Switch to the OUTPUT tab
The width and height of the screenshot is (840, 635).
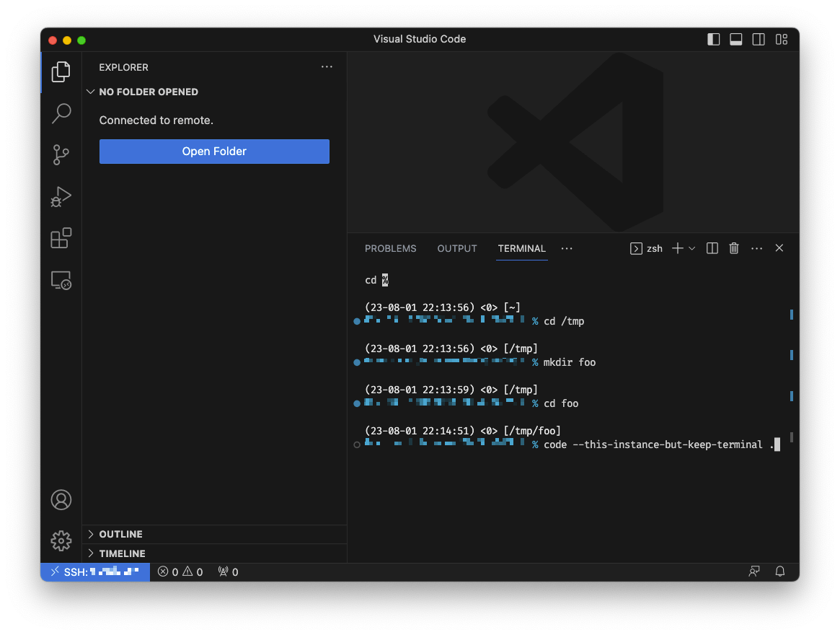point(457,248)
